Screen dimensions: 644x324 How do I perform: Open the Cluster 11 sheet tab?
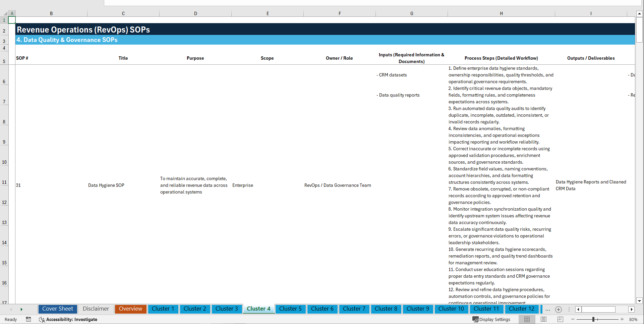pyautogui.click(x=486, y=309)
